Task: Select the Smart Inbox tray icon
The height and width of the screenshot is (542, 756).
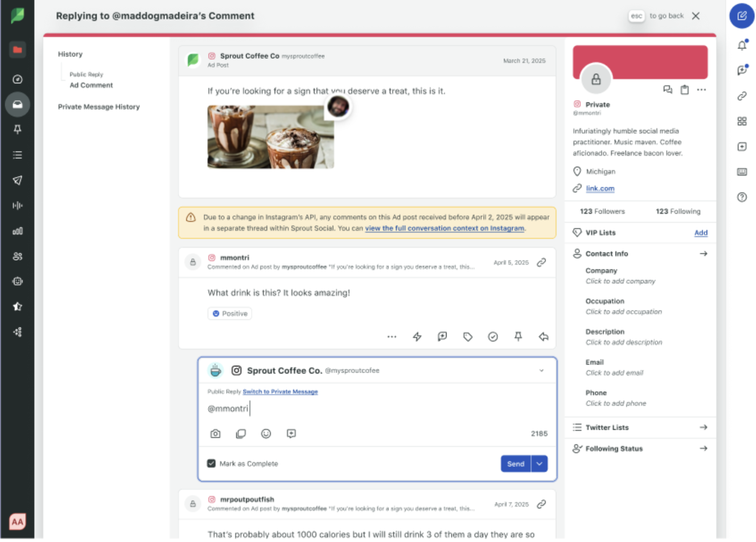Action: (x=17, y=104)
